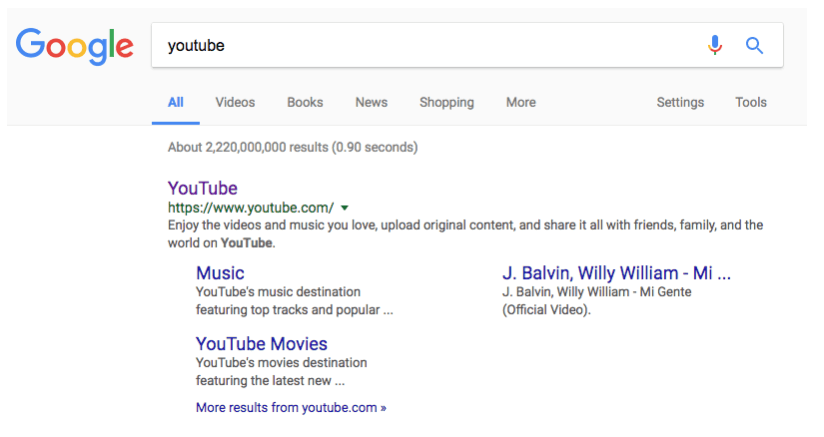Switch to the Videos tab
This screenshot has width=824, height=437.
[x=235, y=102]
